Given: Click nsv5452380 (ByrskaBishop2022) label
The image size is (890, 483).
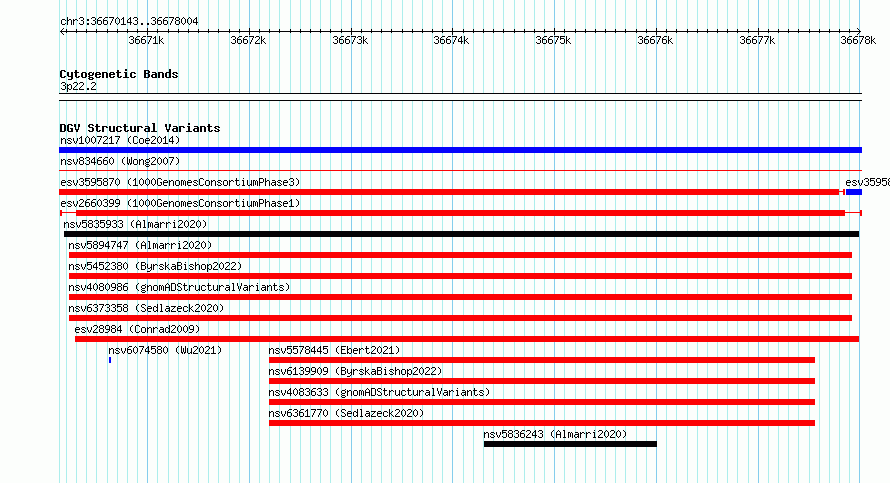Looking at the screenshot, I should pyautogui.click(x=155, y=266).
